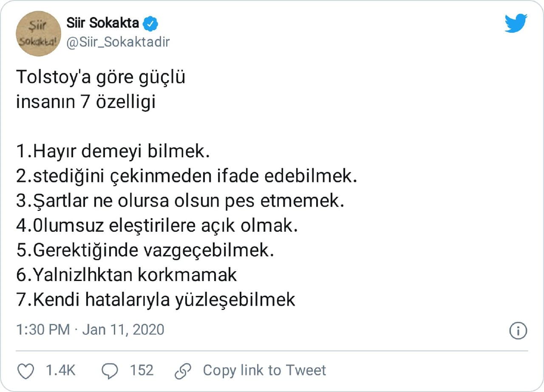Click the line "6.Yalnızlıktan korkmamak"
The width and height of the screenshot is (544, 392).
click(126, 275)
